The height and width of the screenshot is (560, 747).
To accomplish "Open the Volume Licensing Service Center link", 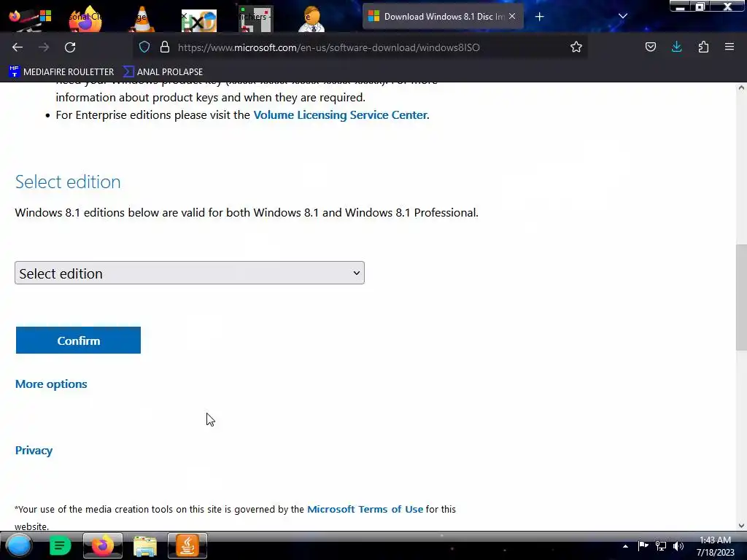I will pyautogui.click(x=340, y=114).
